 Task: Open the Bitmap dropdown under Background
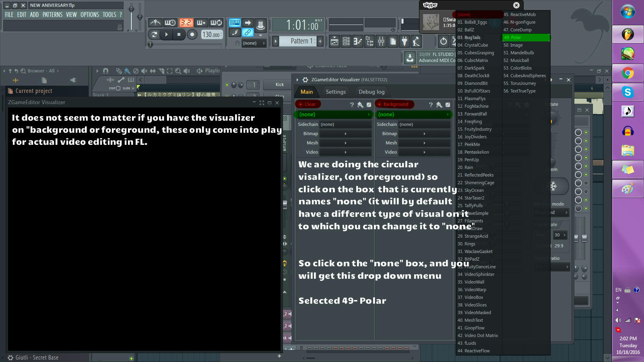(424, 133)
